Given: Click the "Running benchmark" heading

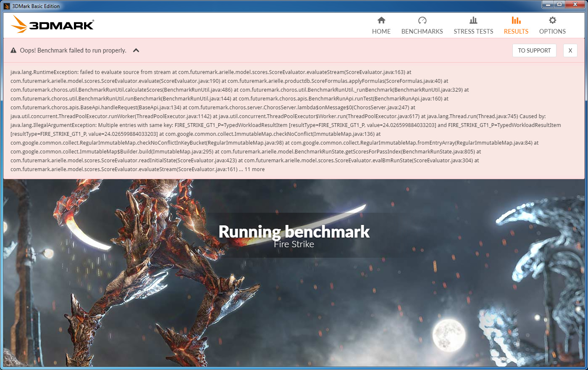Looking at the screenshot, I should click(x=294, y=232).
